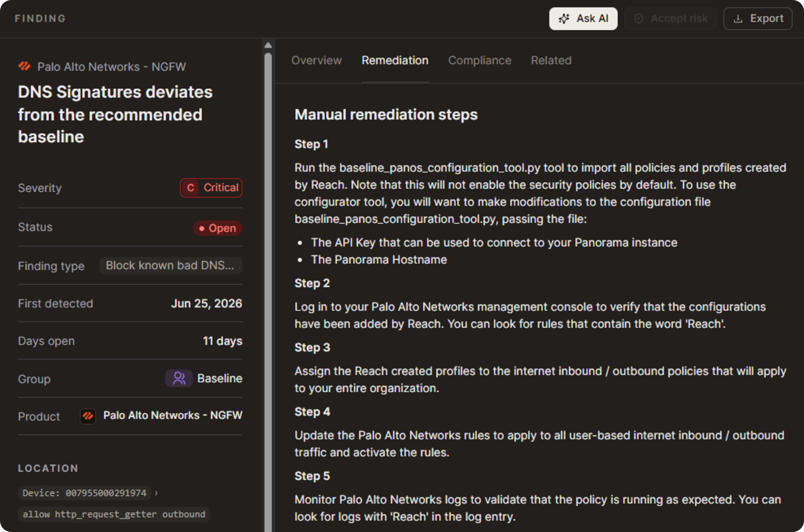The image size is (804, 532).
Task: Click the 'The Panorama Hostname' bullet
Action: pos(379,259)
